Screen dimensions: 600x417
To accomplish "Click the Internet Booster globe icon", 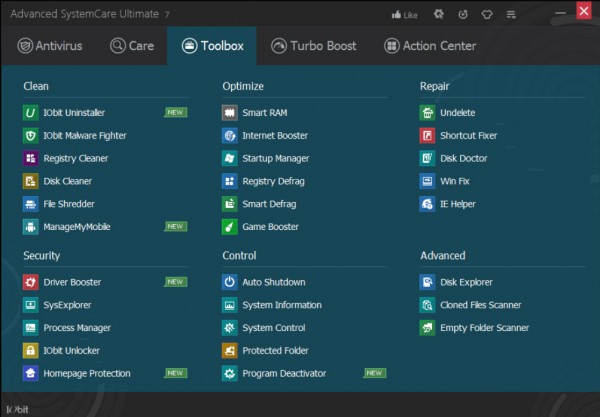I will pyautogui.click(x=230, y=136).
